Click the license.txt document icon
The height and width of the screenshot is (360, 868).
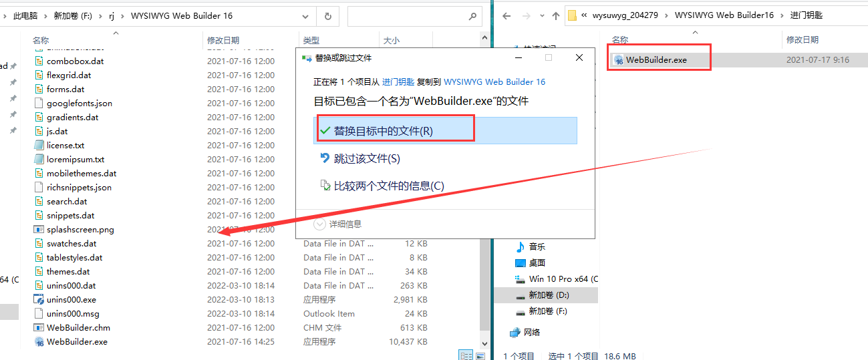(x=39, y=145)
